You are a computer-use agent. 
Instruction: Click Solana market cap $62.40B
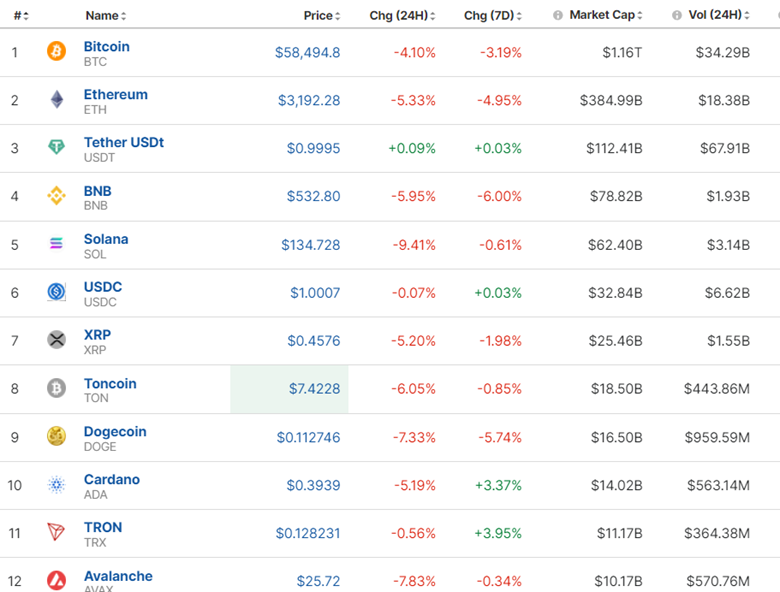click(x=615, y=245)
